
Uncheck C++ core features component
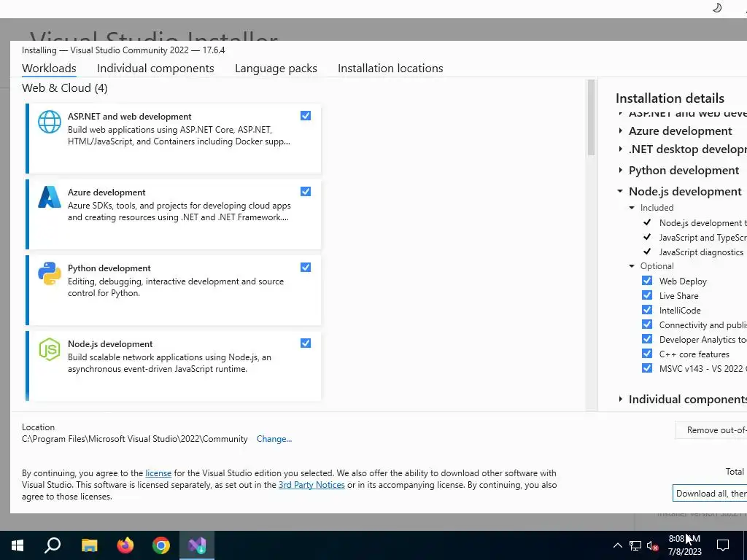[647, 354]
